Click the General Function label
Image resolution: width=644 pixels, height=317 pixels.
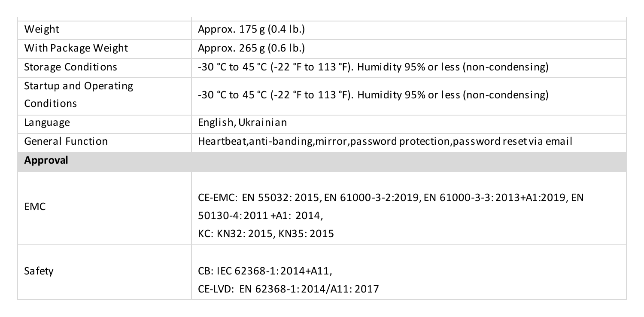click(66, 141)
